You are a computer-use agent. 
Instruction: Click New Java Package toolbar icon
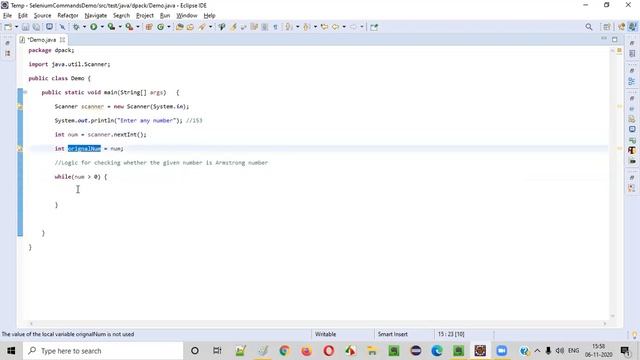[x=149, y=27]
